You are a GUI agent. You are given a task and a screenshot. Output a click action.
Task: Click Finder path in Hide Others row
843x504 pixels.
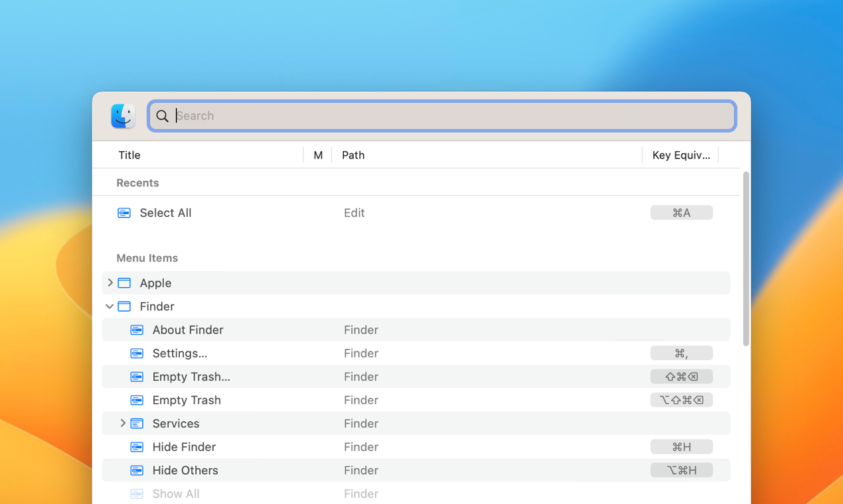coord(361,470)
